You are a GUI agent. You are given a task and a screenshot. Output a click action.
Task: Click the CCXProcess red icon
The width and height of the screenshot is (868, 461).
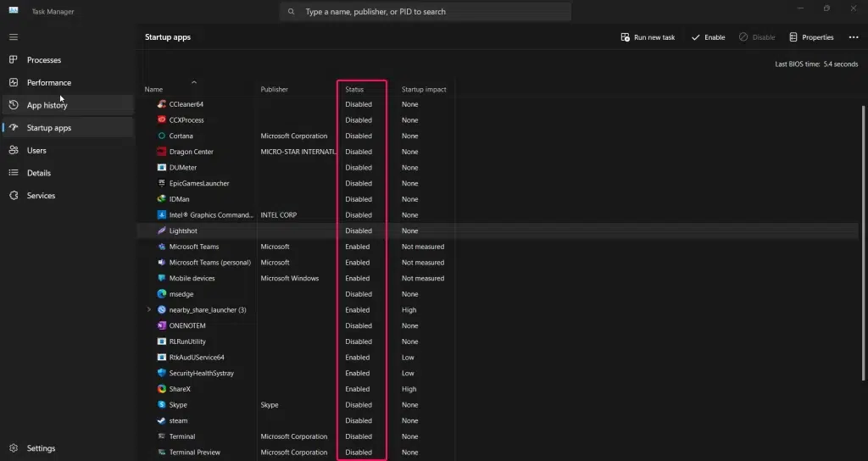point(162,119)
